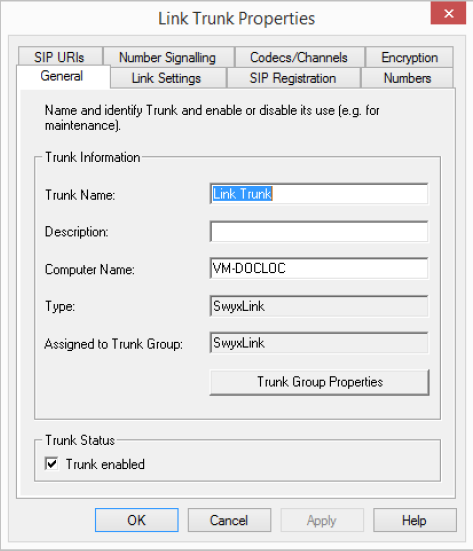Screen dimensions: 473x551
Task: Click the Assigned to Trunk Group field
Action: pyautogui.click(x=319, y=343)
